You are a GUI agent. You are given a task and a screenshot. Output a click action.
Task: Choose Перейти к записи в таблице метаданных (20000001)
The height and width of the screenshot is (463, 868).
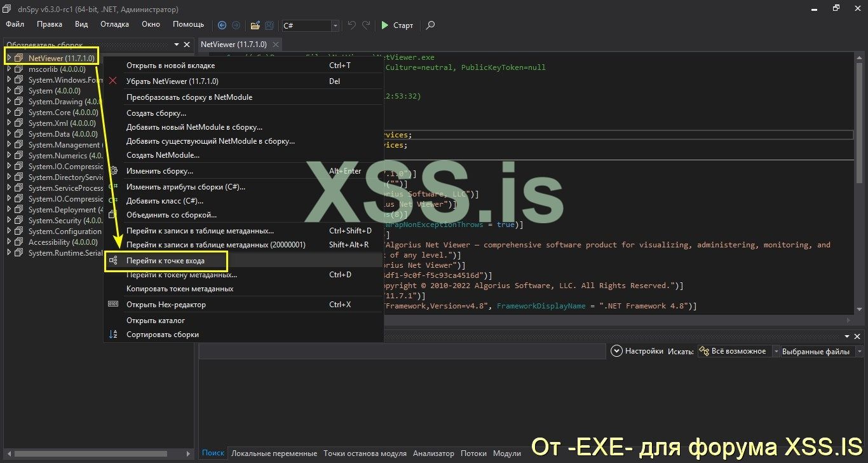click(x=243, y=245)
